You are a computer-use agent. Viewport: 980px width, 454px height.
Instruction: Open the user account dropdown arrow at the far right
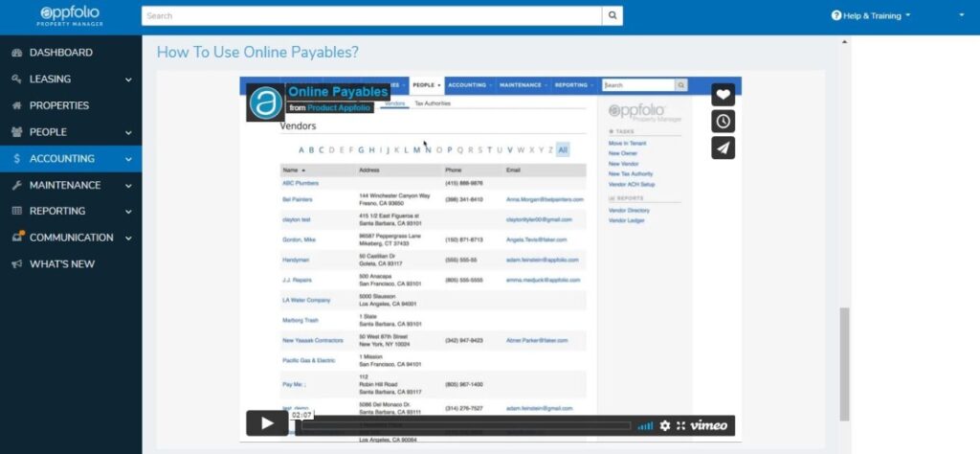click(961, 15)
